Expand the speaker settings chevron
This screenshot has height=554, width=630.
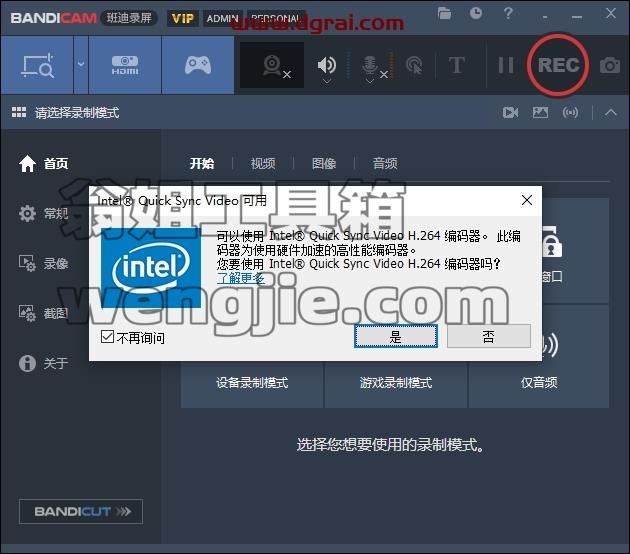[327, 81]
